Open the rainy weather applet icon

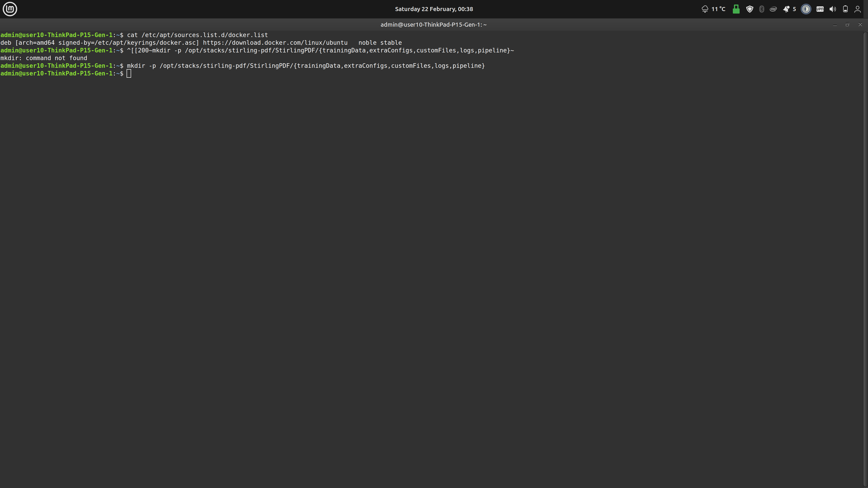pos(705,9)
